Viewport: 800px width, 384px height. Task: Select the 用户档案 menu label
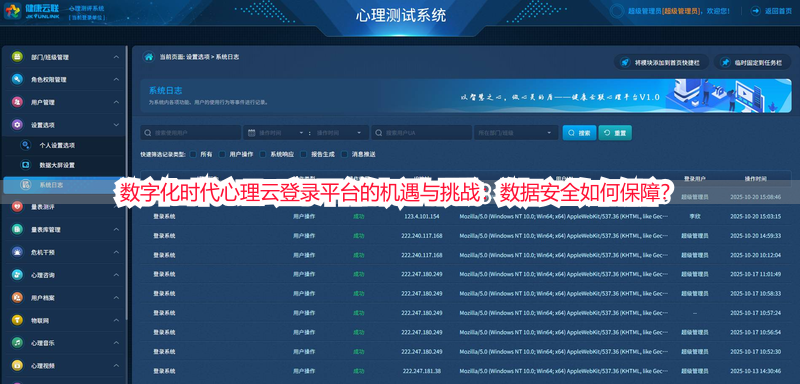[42, 298]
